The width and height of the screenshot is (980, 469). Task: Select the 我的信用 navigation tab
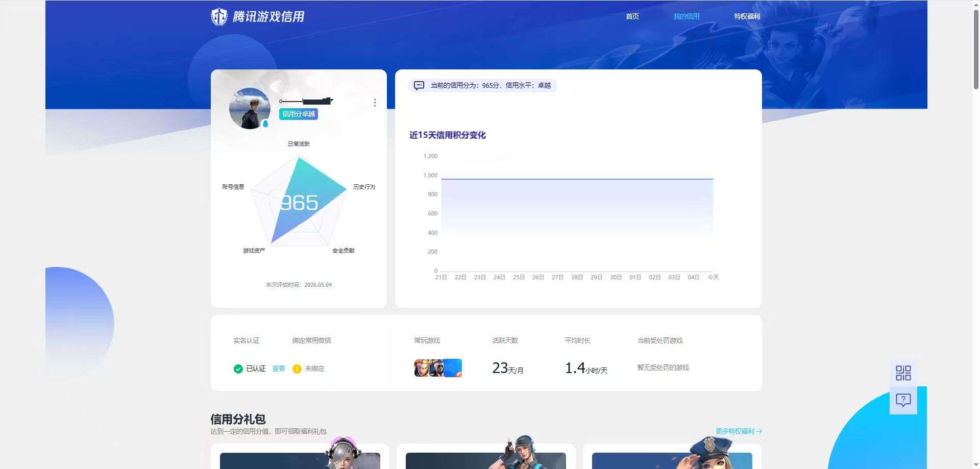pyautogui.click(x=686, y=16)
